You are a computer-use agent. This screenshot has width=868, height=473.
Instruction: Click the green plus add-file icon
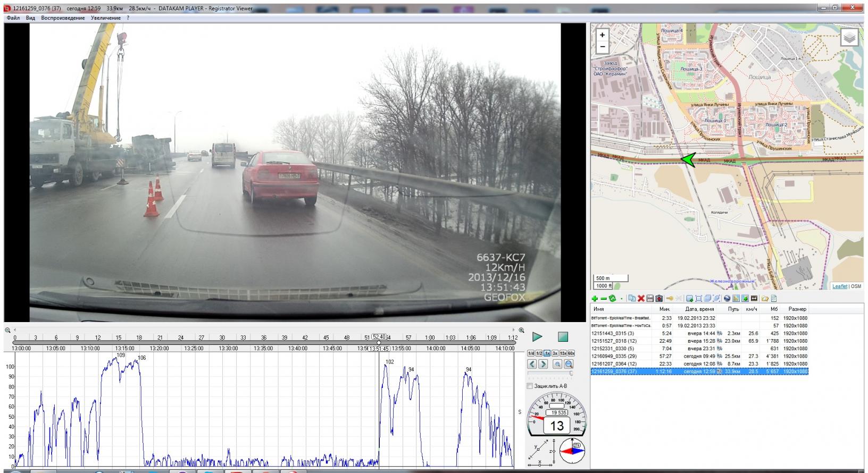coord(595,299)
